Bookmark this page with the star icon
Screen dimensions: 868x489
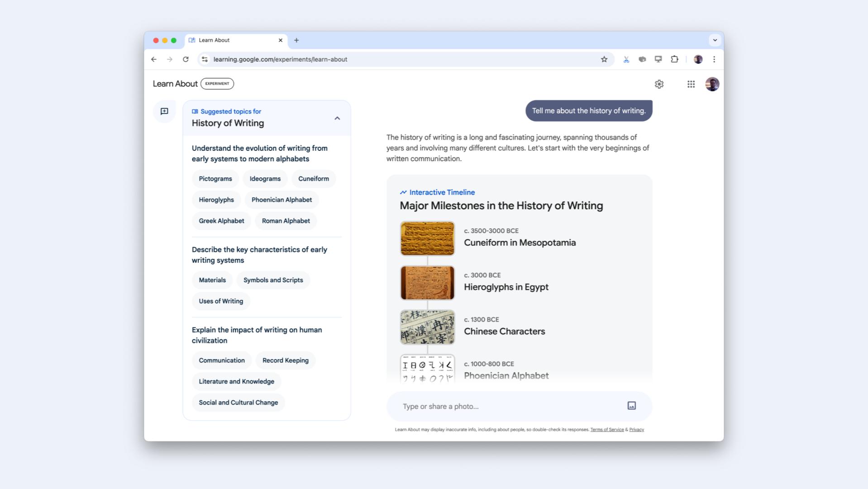[604, 59]
